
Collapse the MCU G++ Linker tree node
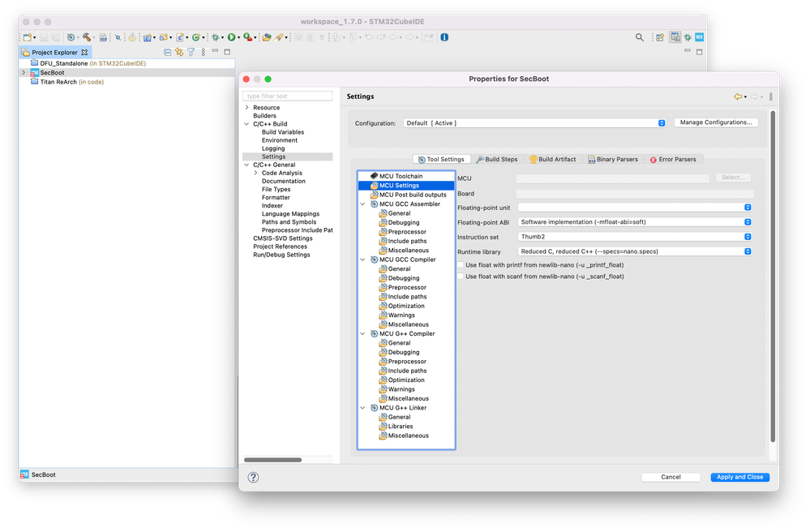(x=362, y=408)
